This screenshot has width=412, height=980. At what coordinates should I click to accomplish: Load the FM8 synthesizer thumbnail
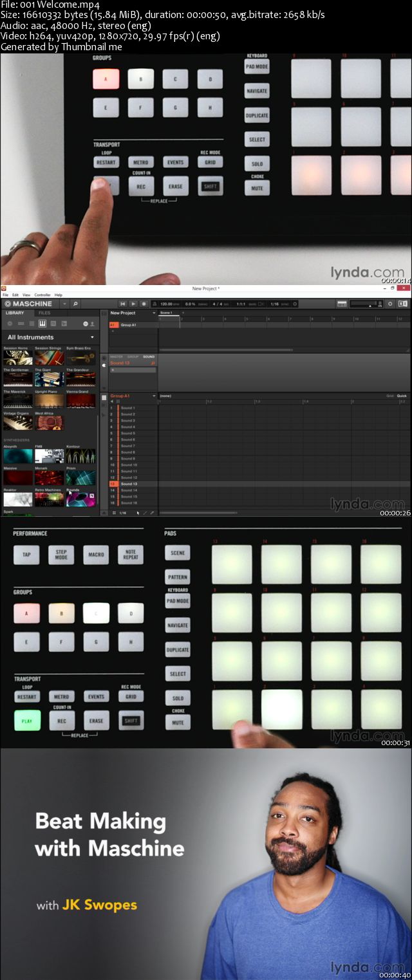click(x=49, y=456)
